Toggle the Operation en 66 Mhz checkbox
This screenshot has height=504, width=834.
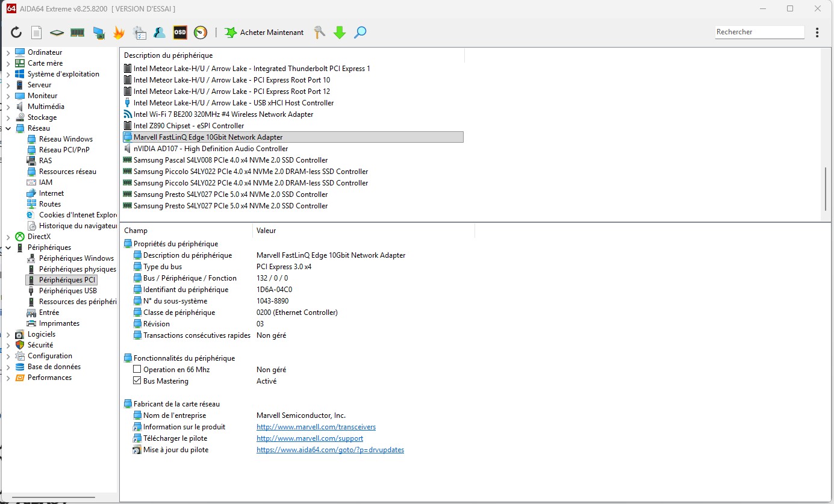click(x=137, y=370)
